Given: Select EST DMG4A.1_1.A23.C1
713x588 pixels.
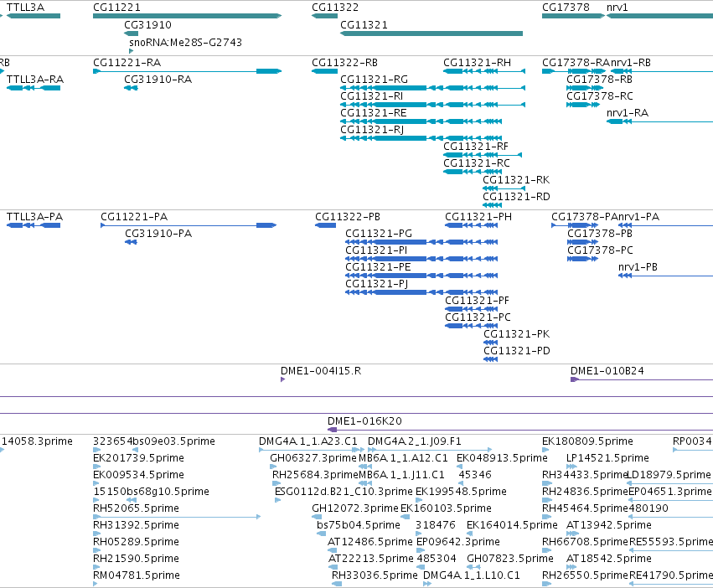Looking at the screenshot, I should click(x=307, y=441).
